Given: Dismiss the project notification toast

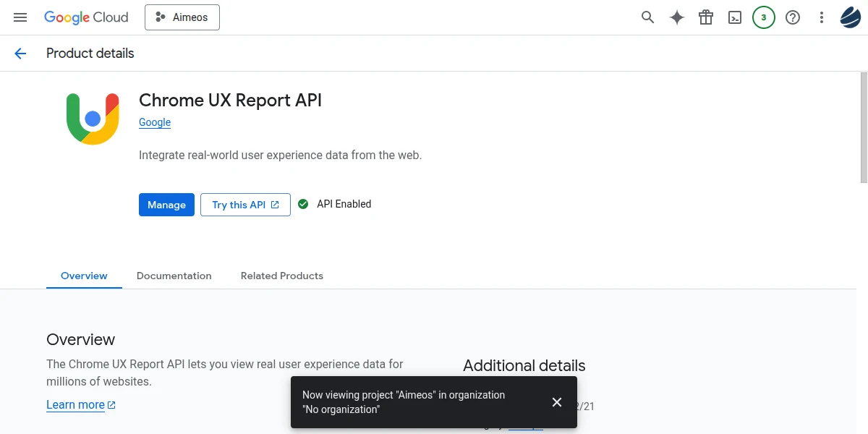Looking at the screenshot, I should click(x=557, y=402).
